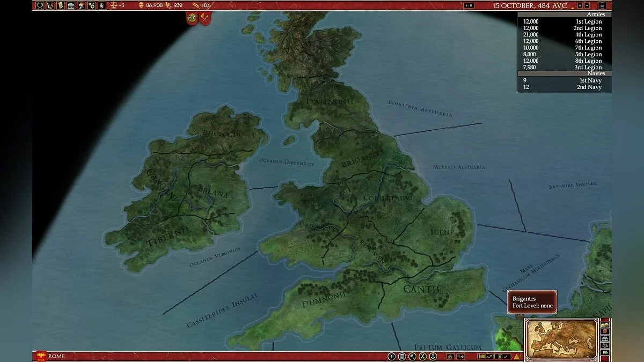Click the Cantii province on map
The width and height of the screenshot is (644, 362).
[421, 289]
